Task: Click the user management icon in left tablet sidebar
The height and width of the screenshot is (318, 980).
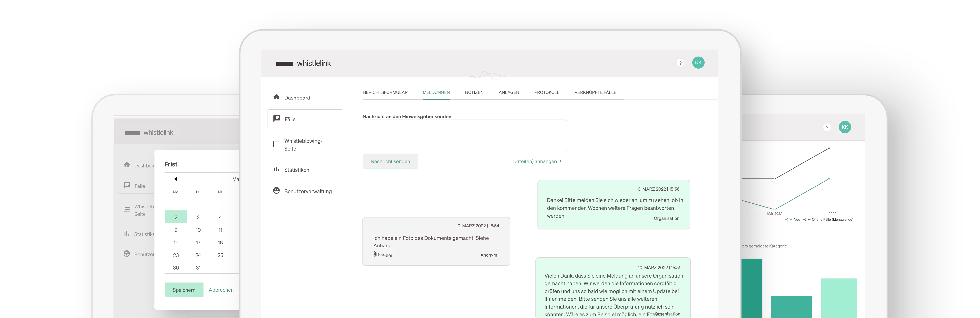Action: tap(127, 254)
